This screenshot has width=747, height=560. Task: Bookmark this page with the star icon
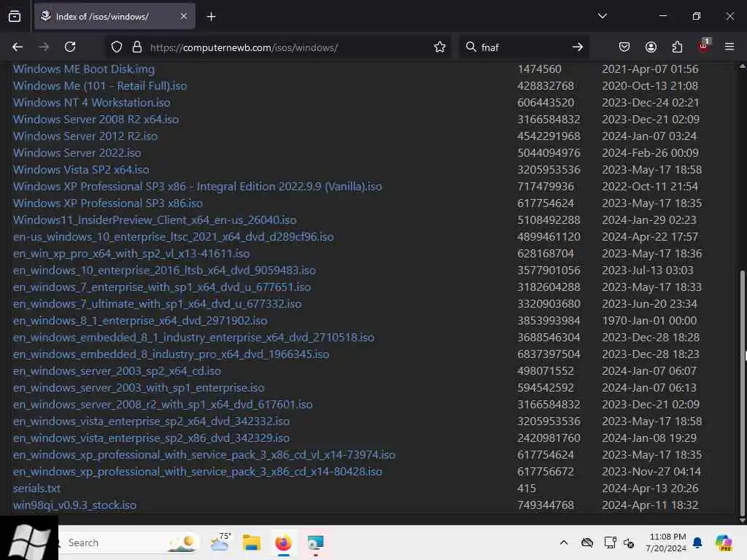[440, 47]
